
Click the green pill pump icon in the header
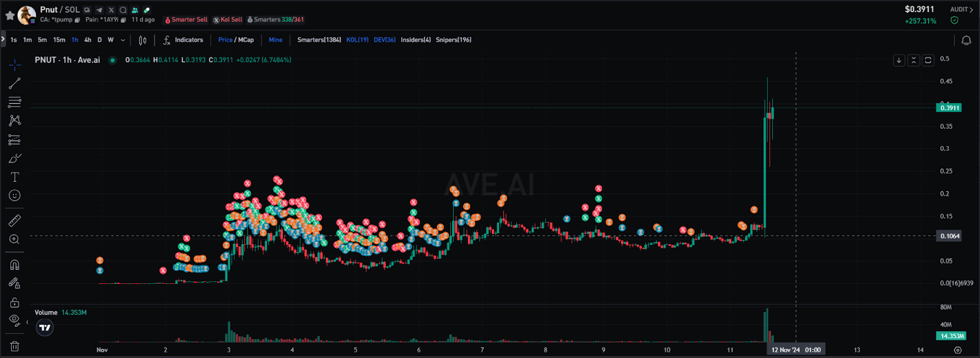[x=146, y=10]
